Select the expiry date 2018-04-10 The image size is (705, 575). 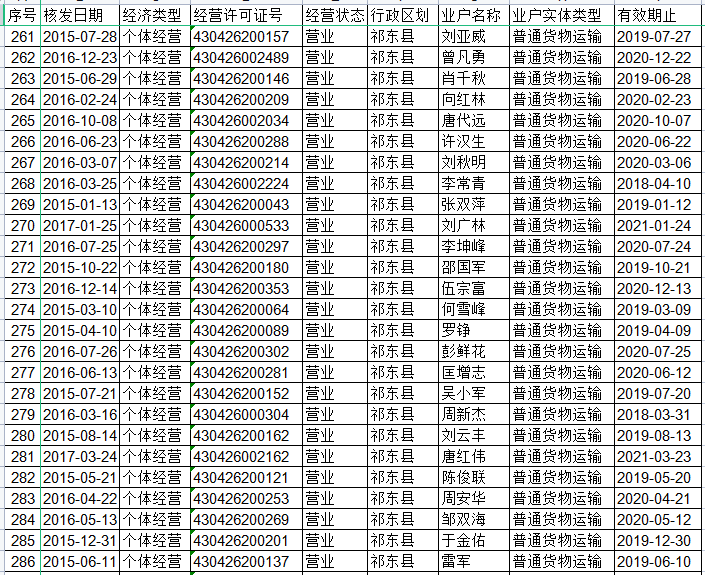tap(653, 183)
